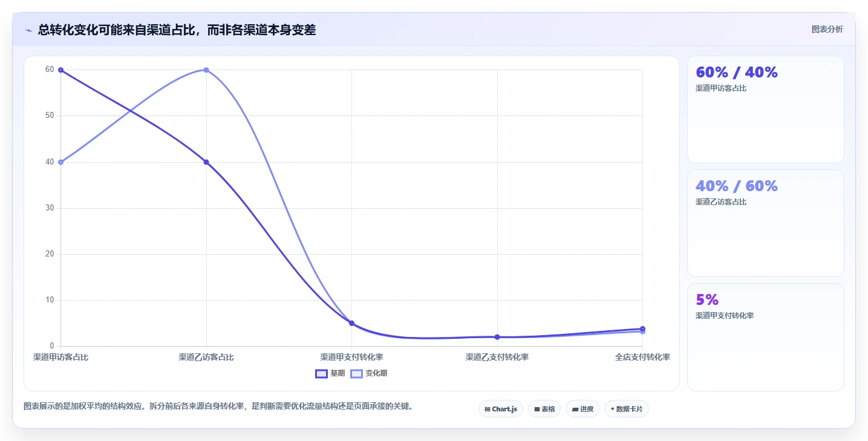
Task: Click the data point at 渠道乙支付转化率
Action: click(x=497, y=337)
